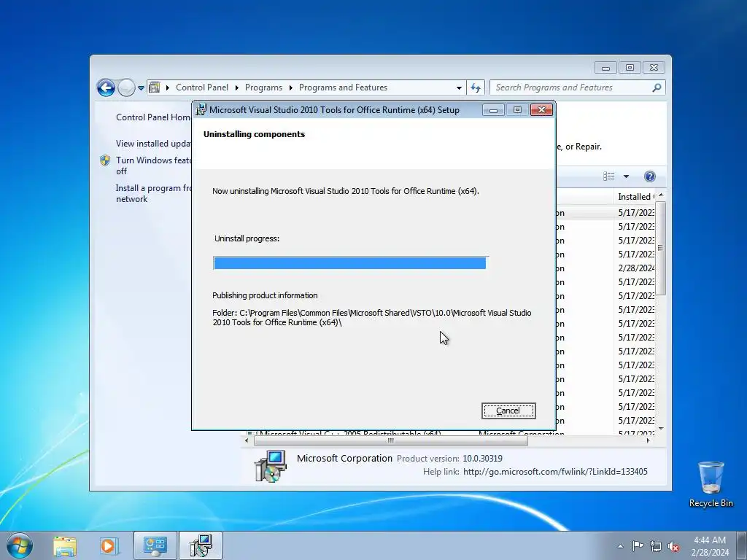This screenshot has width=747, height=560.
Task: Refresh the Programs and Features view
Action: coord(476,87)
